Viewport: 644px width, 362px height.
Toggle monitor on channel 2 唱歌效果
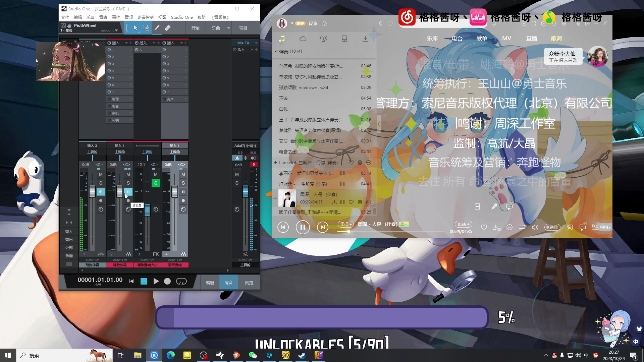coord(128,192)
